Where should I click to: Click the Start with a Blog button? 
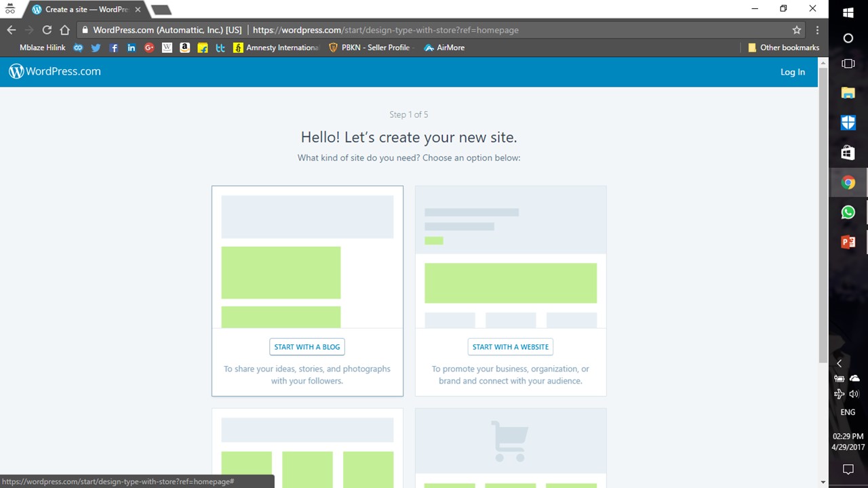coord(307,347)
